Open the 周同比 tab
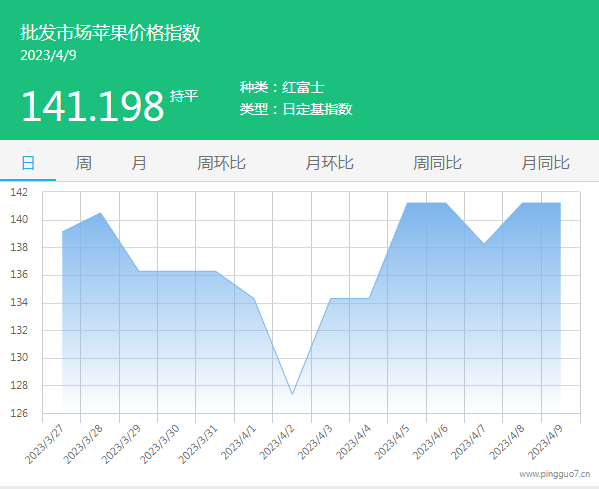This screenshot has width=599, height=489. click(437, 163)
